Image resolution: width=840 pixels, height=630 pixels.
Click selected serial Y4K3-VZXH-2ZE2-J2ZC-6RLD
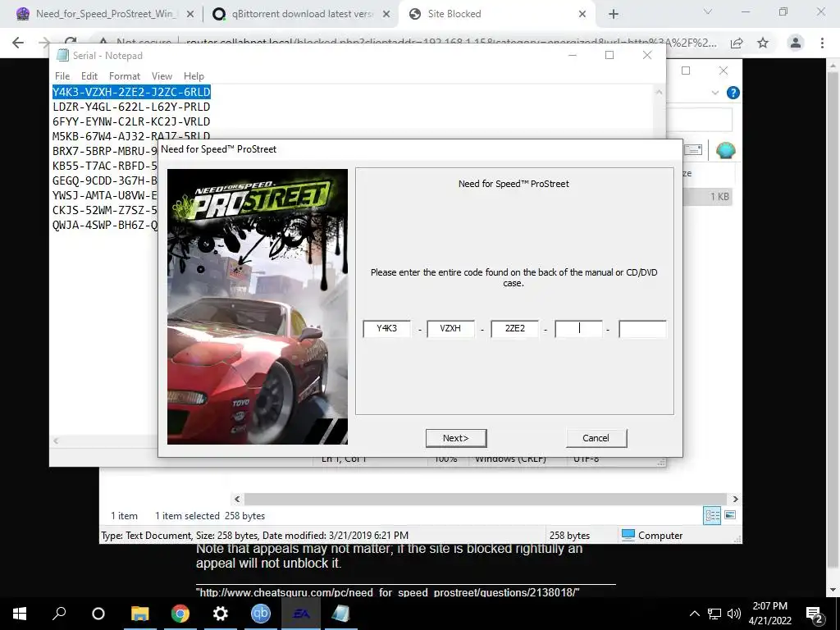pyautogui.click(x=131, y=92)
